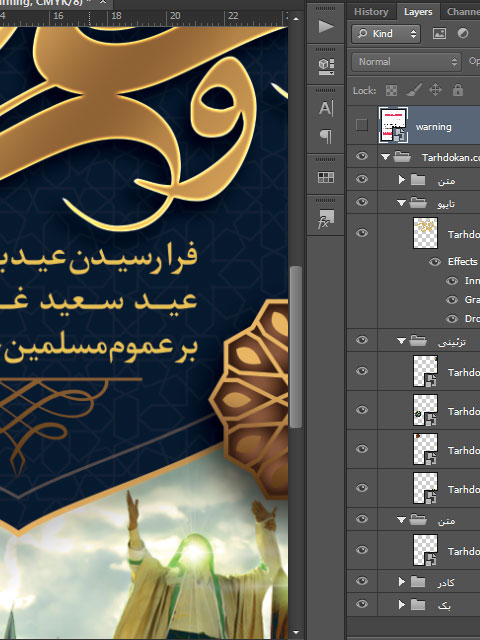Filter layers by adjustment circle icon

tap(462, 33)
